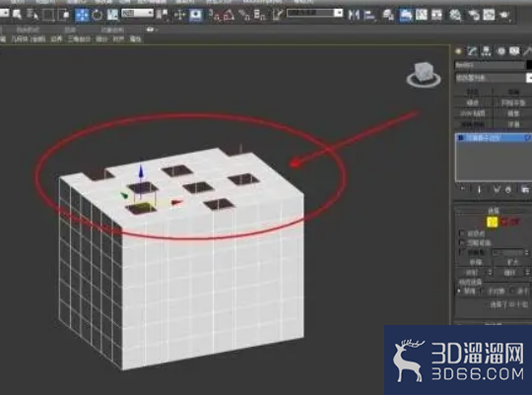Screen dimensions: 532x395
Task: Toggle Show End Result under the stack
Action: pyautogui.click(x=480, y=189)
